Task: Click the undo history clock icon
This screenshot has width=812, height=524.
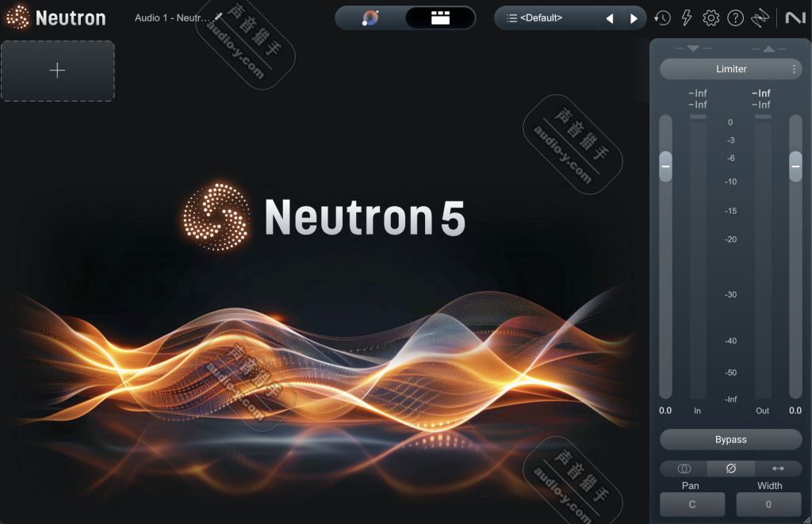Action: tap(662, 17)
